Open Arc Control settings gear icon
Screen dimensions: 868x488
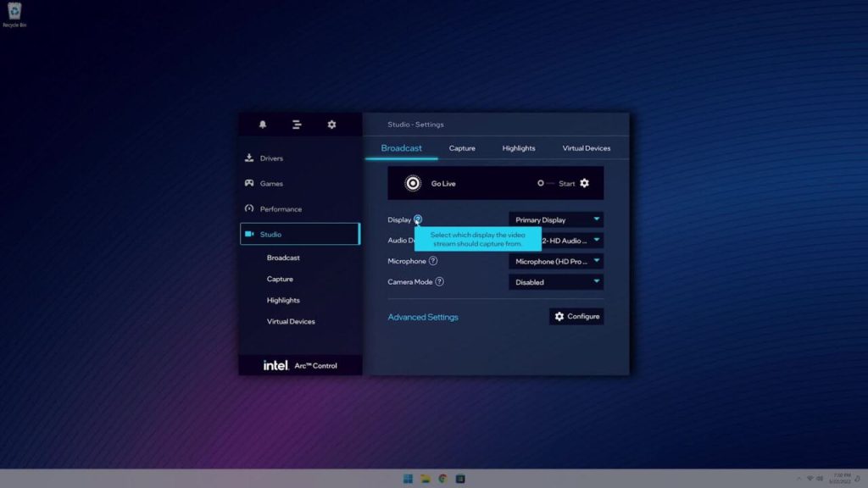(331, 125)
